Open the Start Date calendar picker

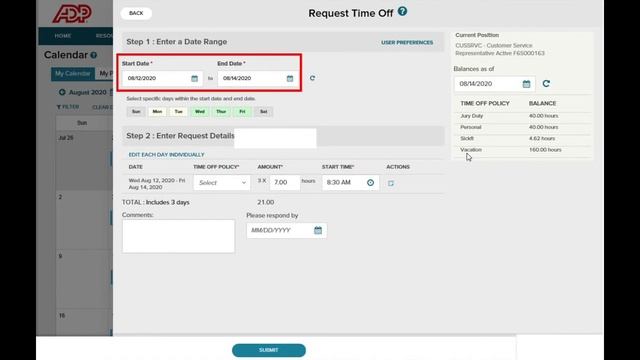[x=194, y=78]
